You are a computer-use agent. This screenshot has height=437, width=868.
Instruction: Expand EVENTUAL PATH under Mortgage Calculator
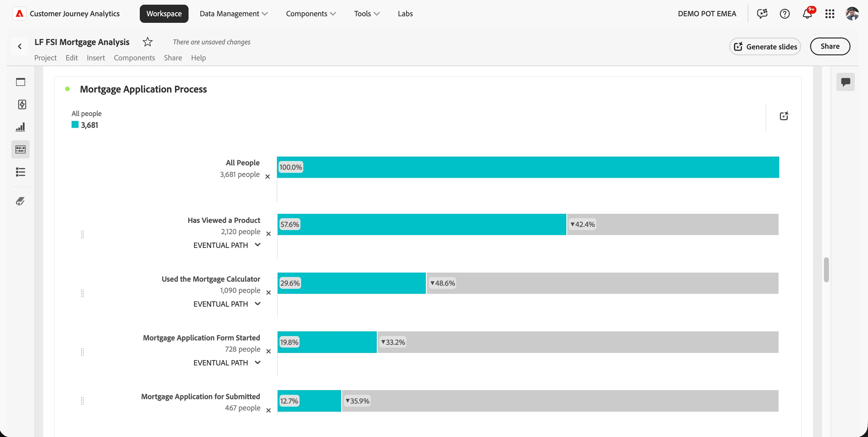coord(227,304)
